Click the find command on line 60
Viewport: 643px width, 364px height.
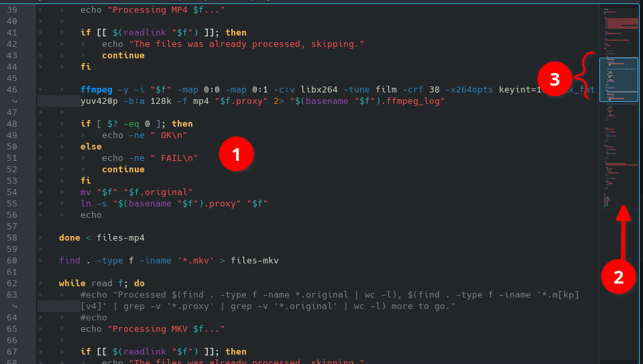69,261
